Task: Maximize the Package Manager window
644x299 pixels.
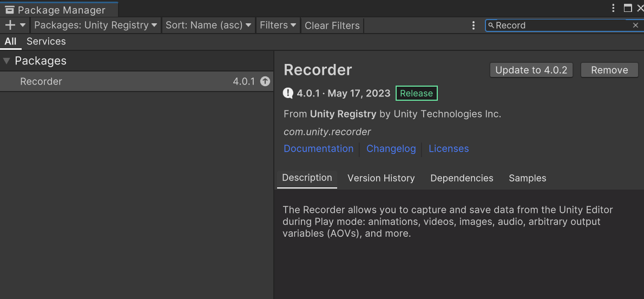Action: pyautogui.click(x=628, y=8)
